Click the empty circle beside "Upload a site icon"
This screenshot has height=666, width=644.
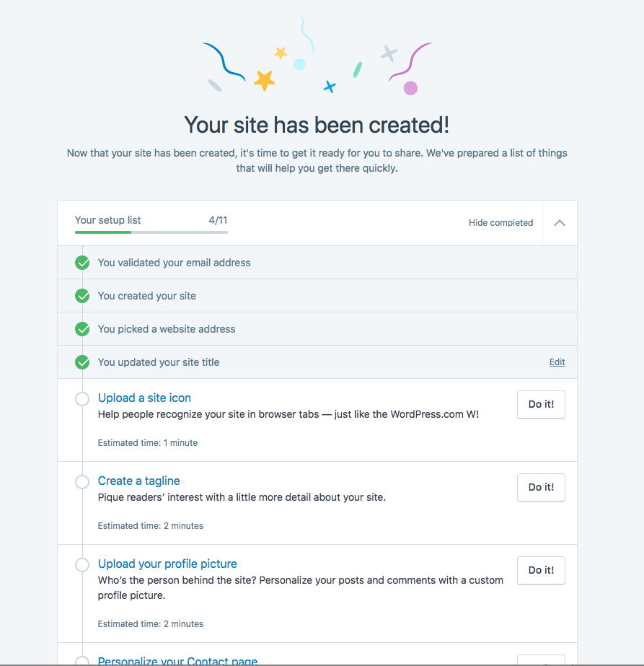click(81, 398)
